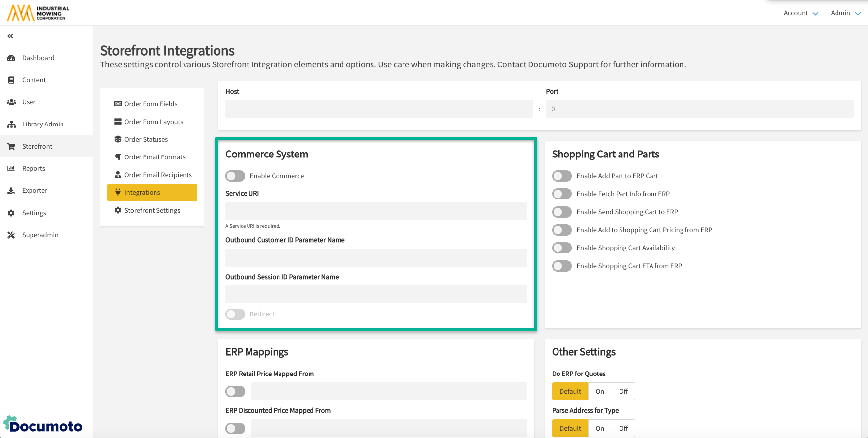The image size is (868, 438).
Task: Go to Storefront Settings
Action: (x=152, y=210)
